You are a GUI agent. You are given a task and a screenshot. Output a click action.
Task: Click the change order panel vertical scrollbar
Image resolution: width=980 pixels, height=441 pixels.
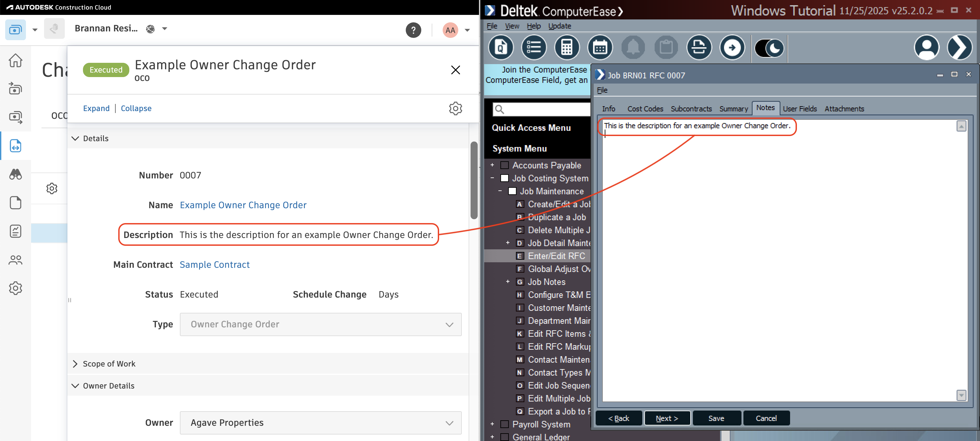coord(474,180)
